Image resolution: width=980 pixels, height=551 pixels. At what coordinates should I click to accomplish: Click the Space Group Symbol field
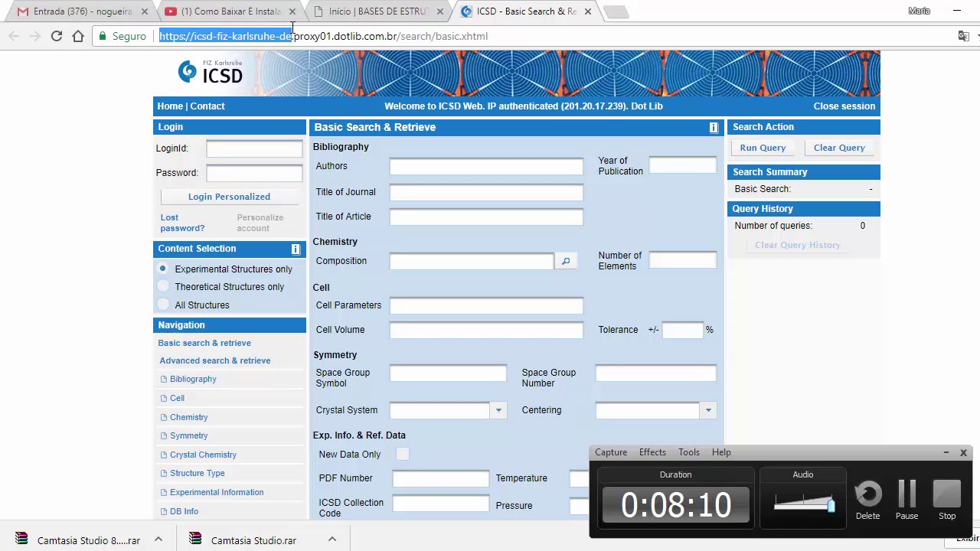[448, 373]
